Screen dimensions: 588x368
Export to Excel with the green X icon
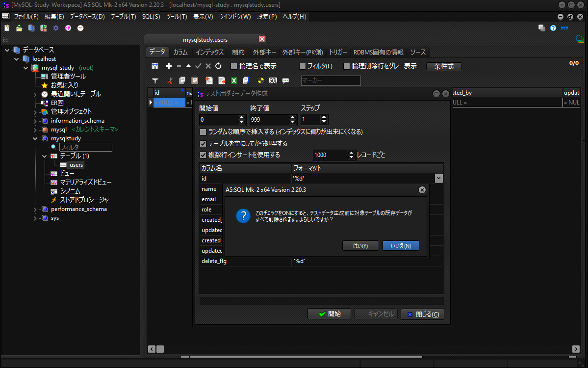click(234, 80)
